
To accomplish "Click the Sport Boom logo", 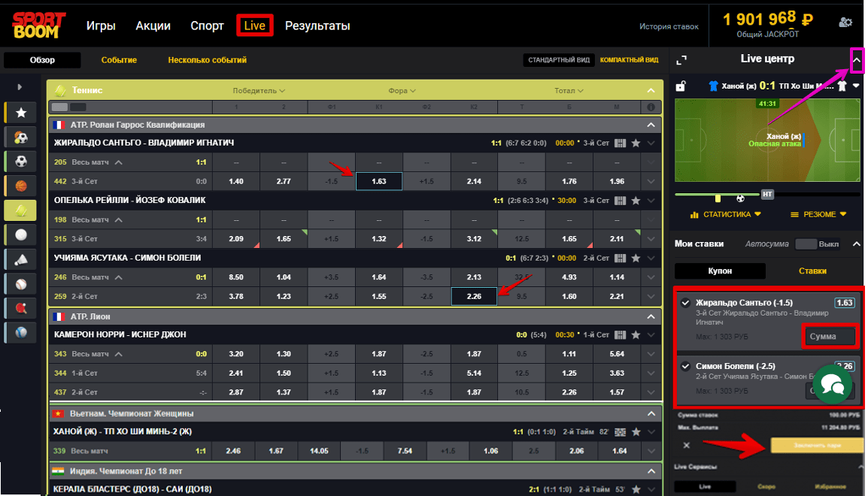I will [39, 26].
